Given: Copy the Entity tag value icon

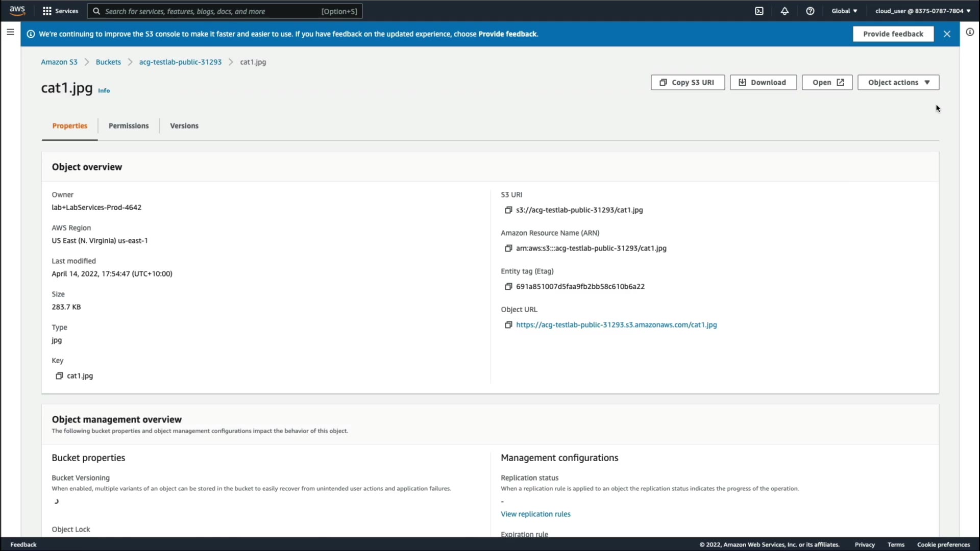Looking at the screenshot, I should (508, 286).
